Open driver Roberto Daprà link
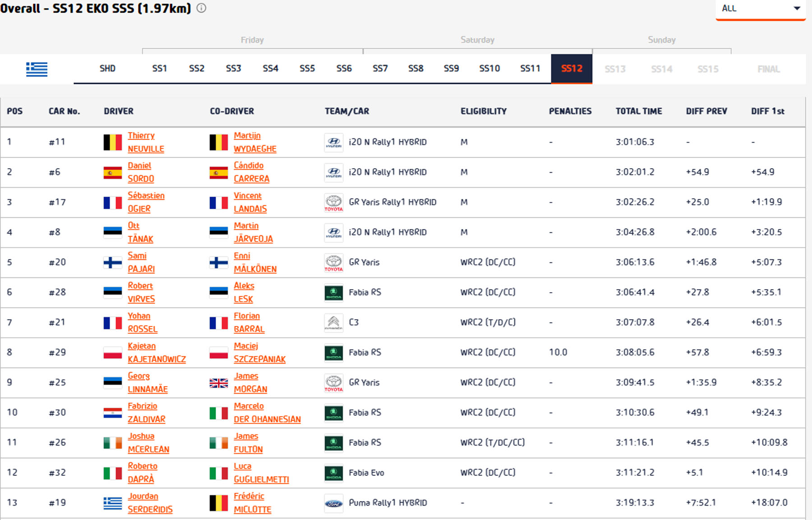 (143, 473)
